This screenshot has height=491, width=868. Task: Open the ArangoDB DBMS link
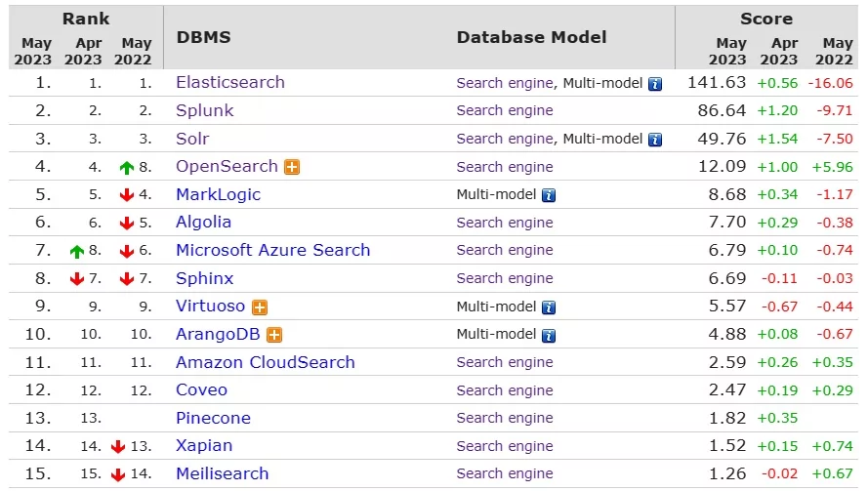218,335
